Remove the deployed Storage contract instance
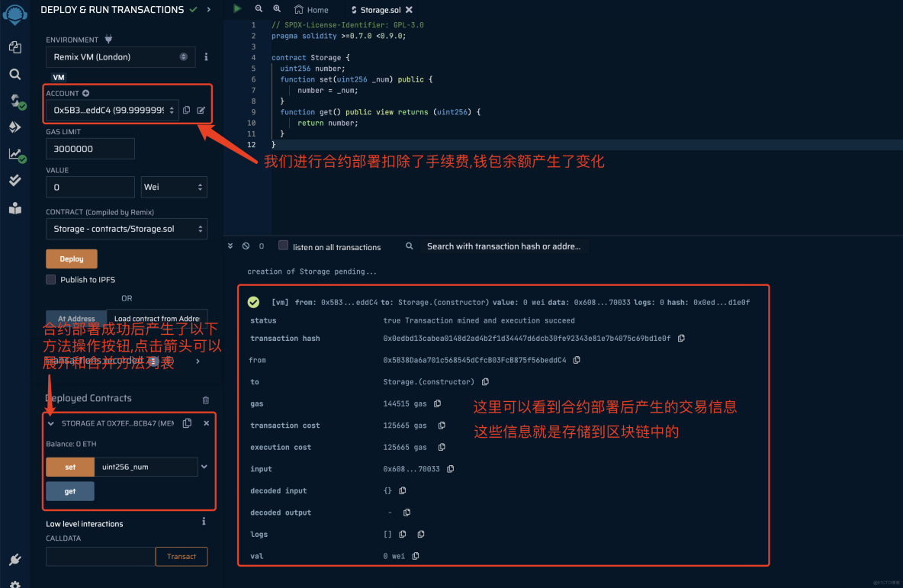Viewport: 903px width, 588px height. tap(206, 423)
